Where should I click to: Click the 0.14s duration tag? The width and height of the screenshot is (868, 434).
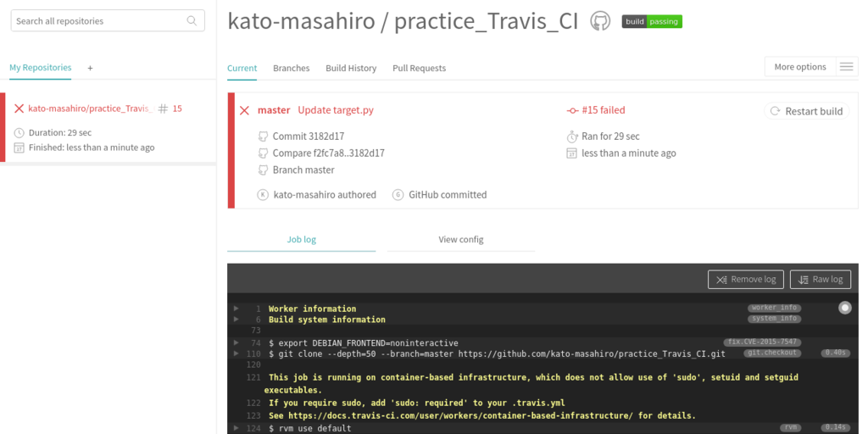pos(835,427)
